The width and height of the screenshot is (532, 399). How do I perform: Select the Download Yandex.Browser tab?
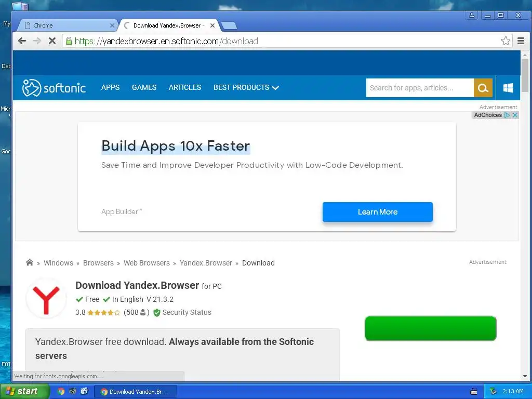pos(169,25)
